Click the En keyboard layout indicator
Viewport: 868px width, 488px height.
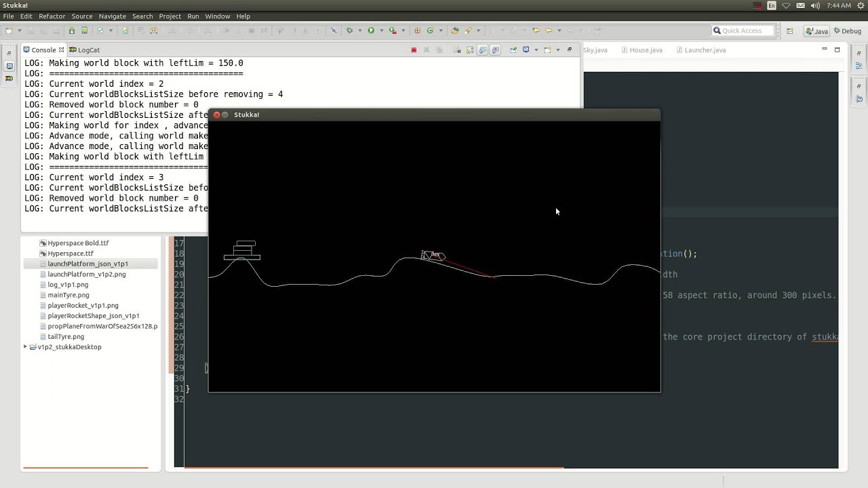(772, 5)
